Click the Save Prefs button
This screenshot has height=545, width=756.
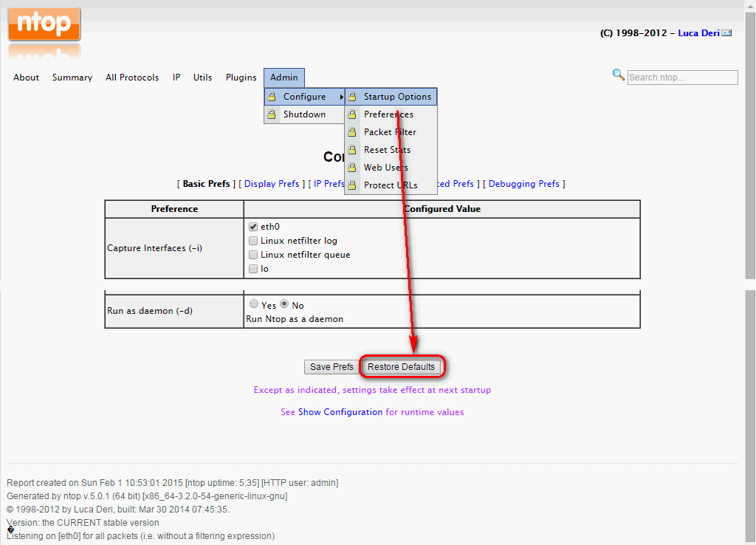[331, 367]
